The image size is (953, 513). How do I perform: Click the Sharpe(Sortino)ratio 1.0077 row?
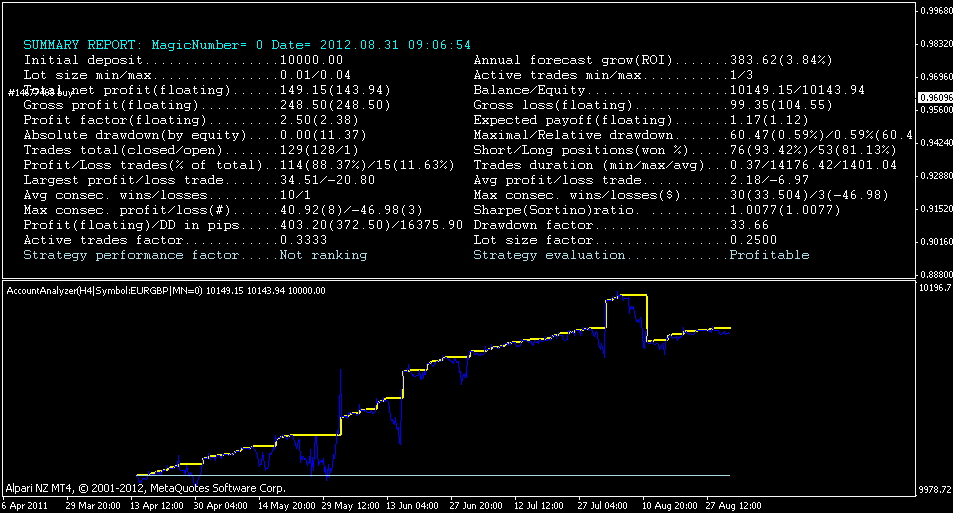pos(657,210)
